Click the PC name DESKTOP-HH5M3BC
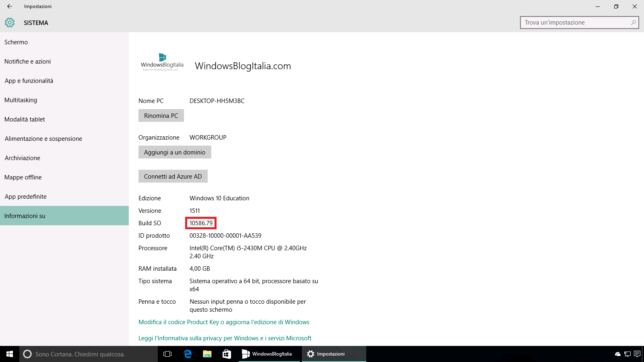 tap(217, 101)
